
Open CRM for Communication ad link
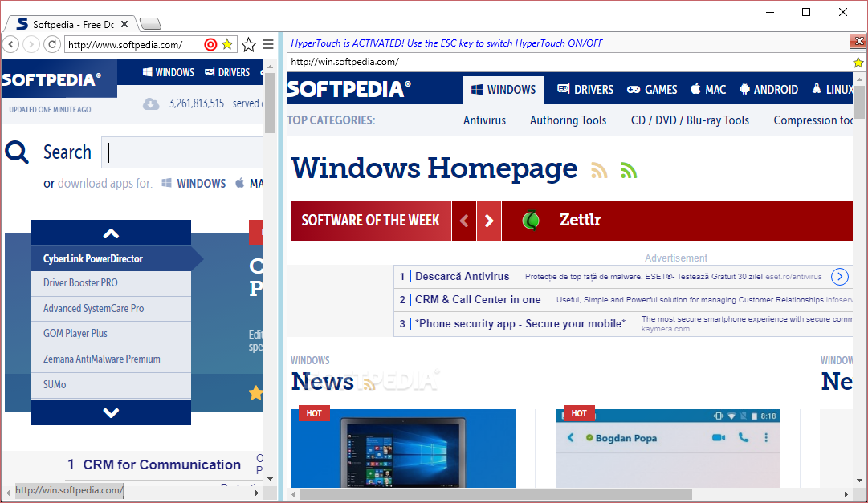point(161,464)
